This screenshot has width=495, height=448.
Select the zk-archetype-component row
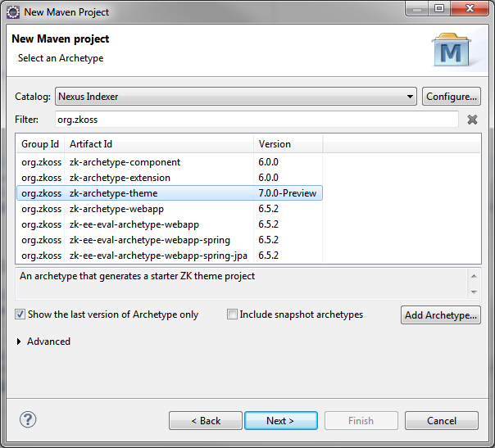pyautogui.click(x=170, y=162)
